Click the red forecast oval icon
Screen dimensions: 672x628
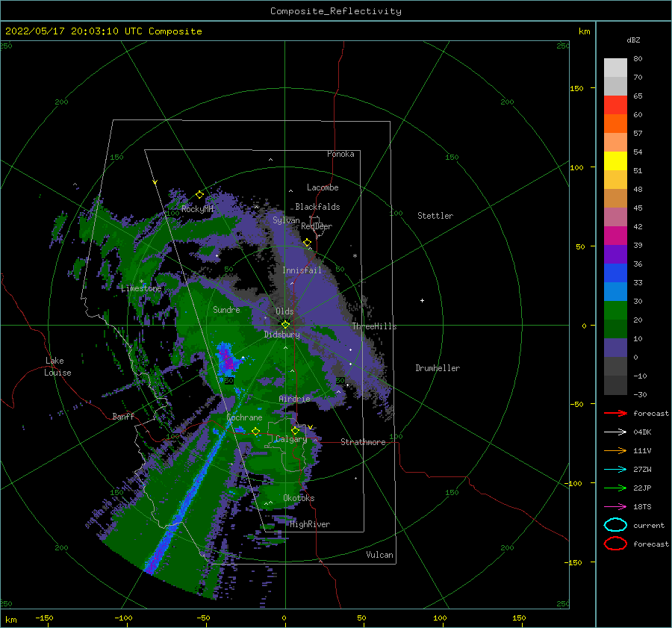[615, 544]
